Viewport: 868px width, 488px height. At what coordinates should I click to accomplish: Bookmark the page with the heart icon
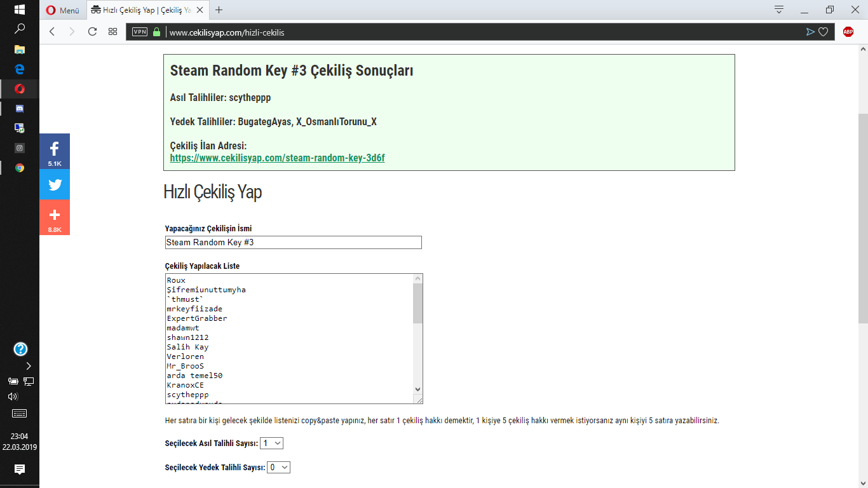pyautogui.click(x=823, y=32)
